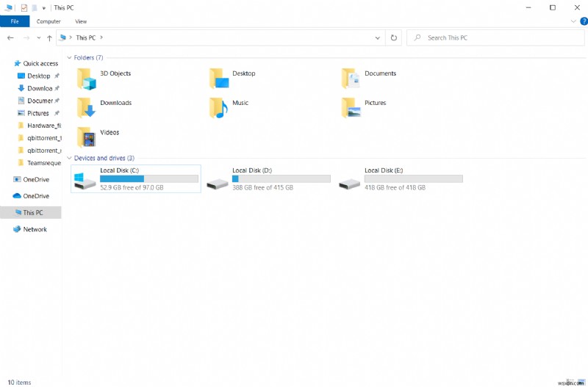Click the Local Disk (E:) usage bar
Viewport: 588px width, 387px height.
(x=414, y=178)
